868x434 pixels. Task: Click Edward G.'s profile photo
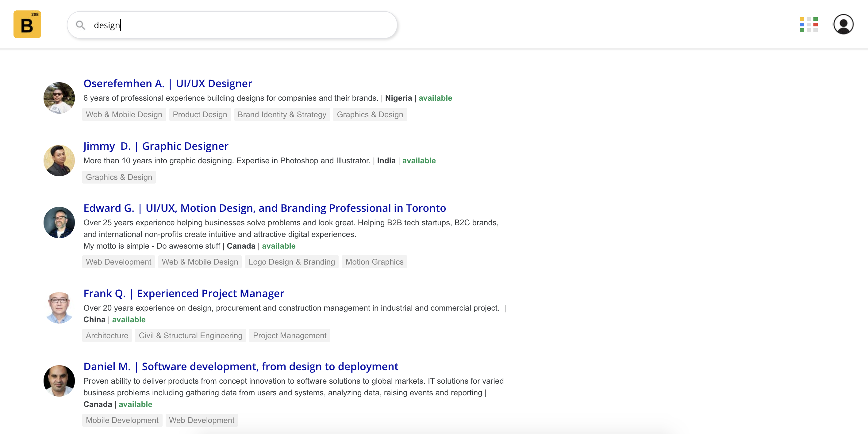[59, 223]
